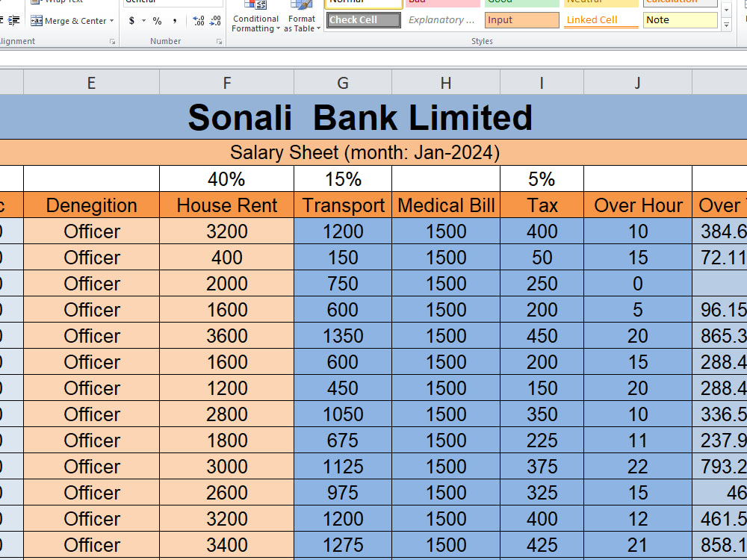747x560 pixels.
Task: Apply the accounting dollar number format
Action: point(131,20)
